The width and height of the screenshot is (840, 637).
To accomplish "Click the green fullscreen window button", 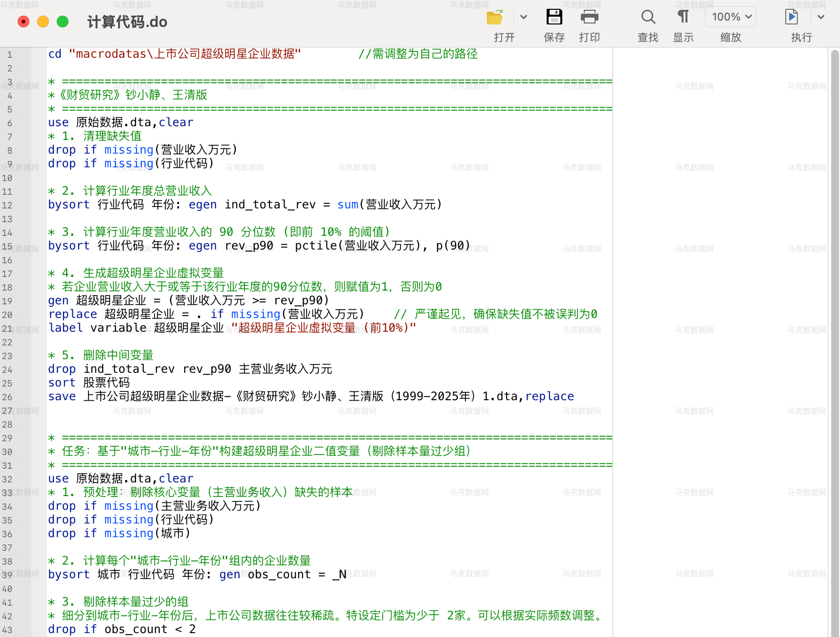I will pyautogui.click(x=63, y=22).
